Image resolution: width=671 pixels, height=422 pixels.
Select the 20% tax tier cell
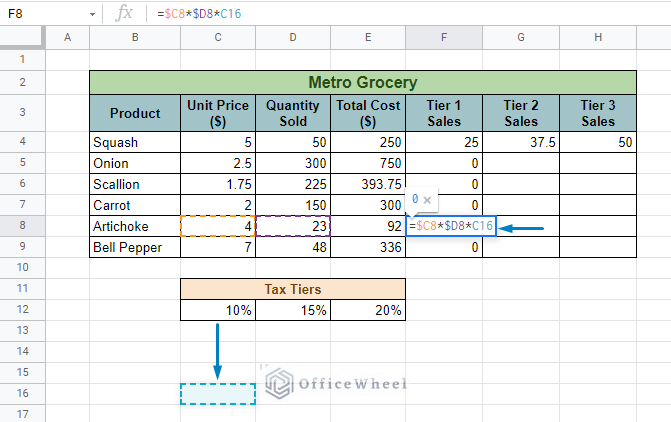click(368, 310)
